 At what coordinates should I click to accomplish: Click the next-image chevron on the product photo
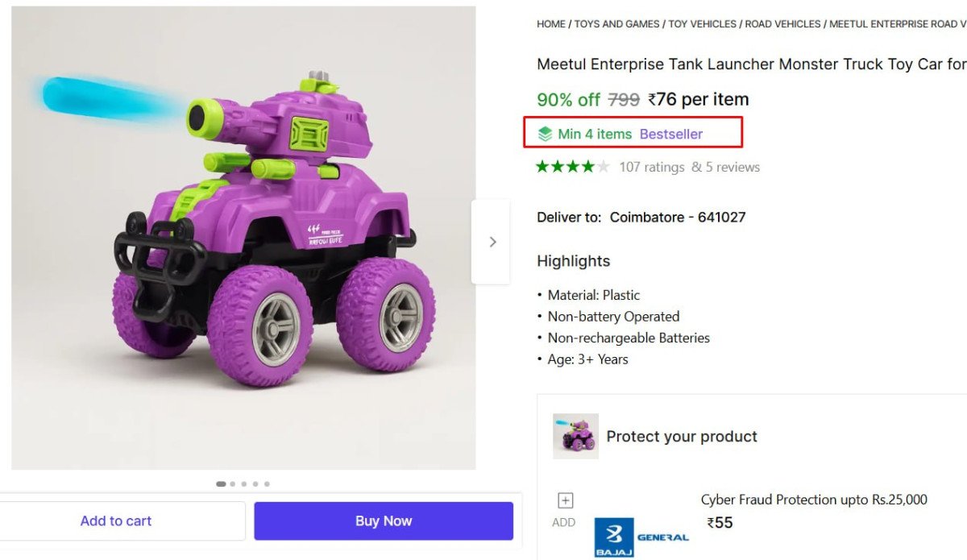point(492,241)
